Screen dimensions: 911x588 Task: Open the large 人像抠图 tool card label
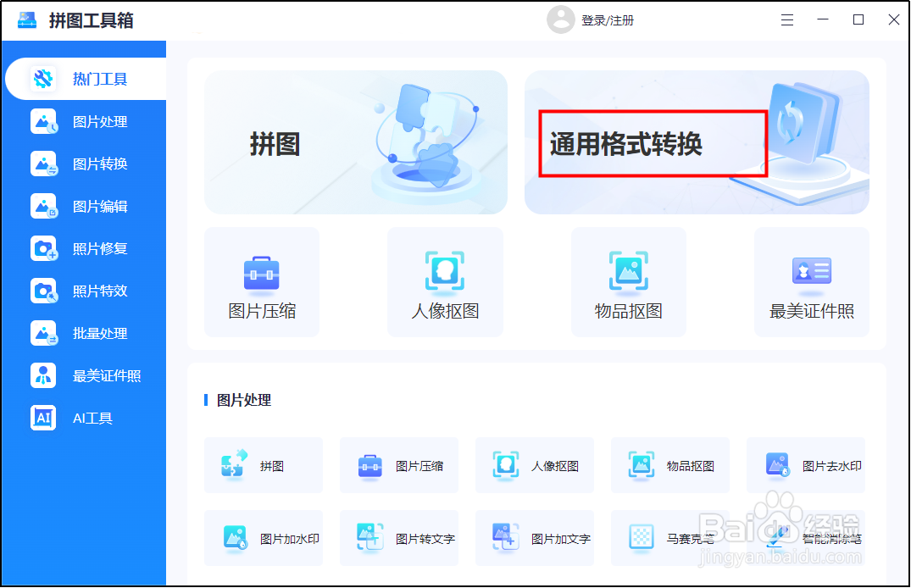[x=445, y=312]
